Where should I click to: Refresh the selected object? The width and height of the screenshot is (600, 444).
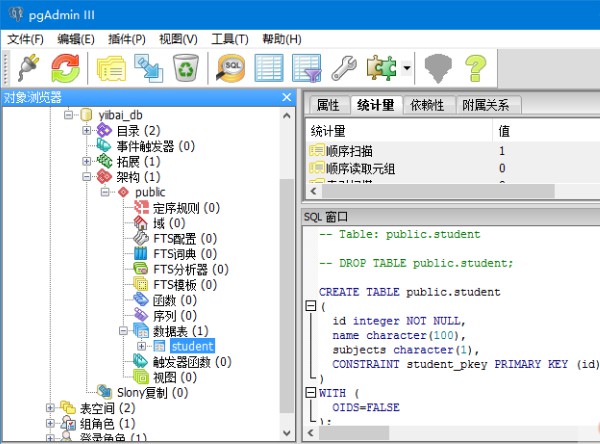point(65,68)
